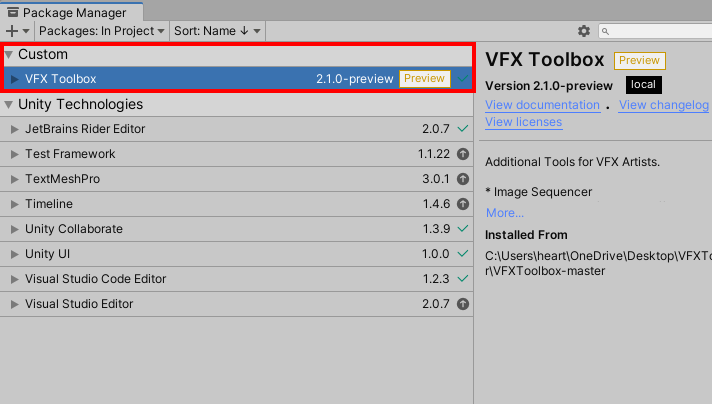Open the View licenses link
Screen dimensions: 712x404
click(x=524, y=122)
